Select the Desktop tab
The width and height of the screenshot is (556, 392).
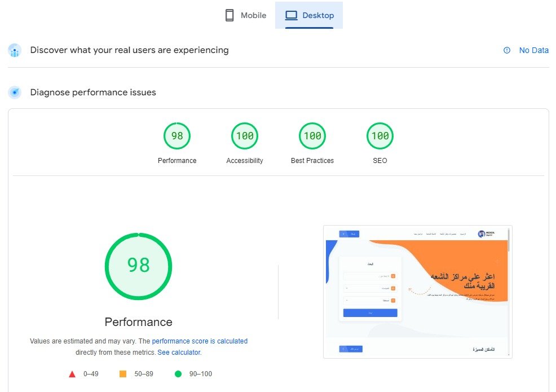click(309, 16)
